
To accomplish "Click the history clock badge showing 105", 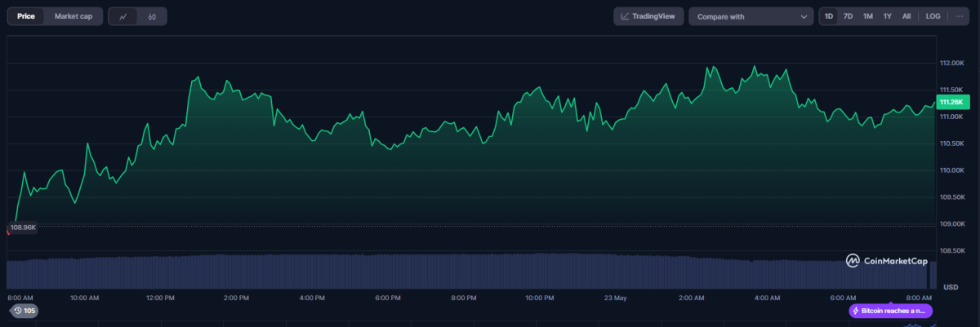I will coord(24,311).
